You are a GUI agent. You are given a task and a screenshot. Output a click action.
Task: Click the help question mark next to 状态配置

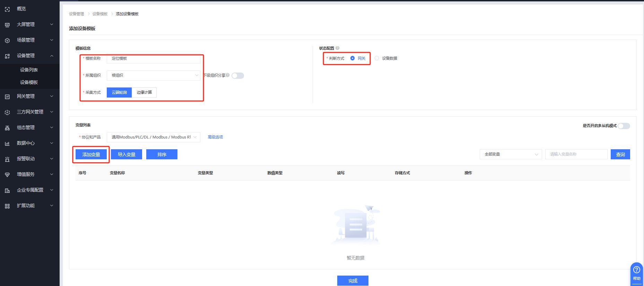337,48
